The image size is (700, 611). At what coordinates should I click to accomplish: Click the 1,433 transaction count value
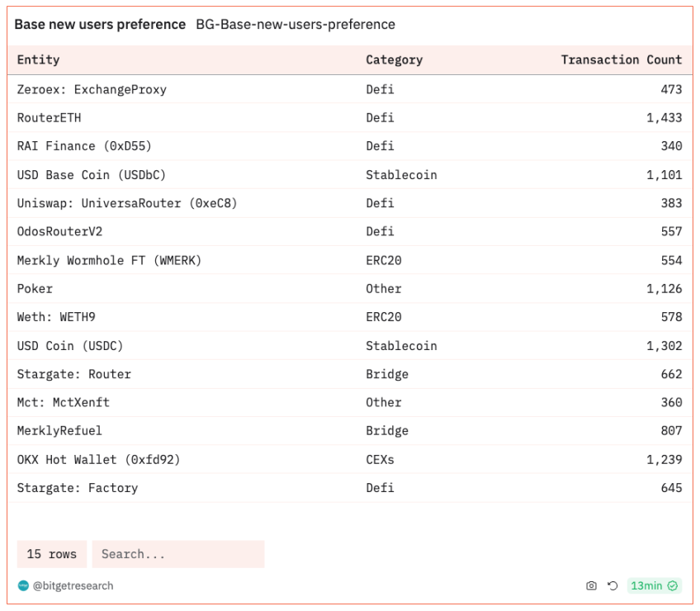[x=664, y=117]
